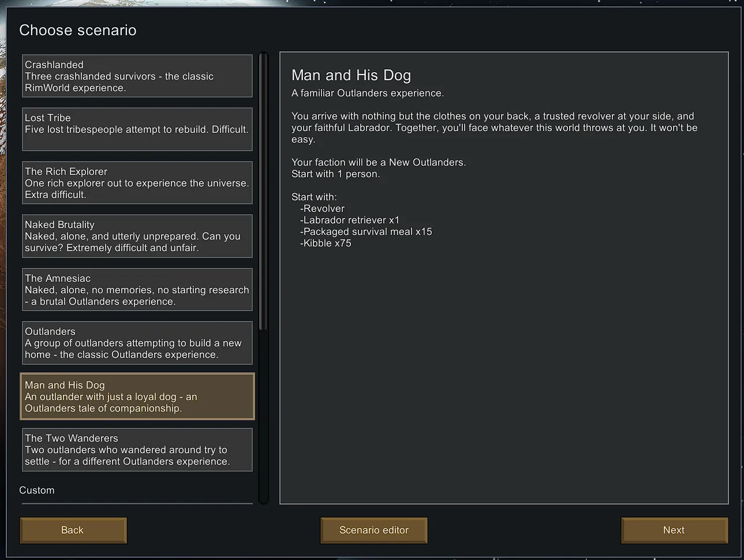744x560 pixels.
Task: Open the Scenario editor
Action: tap(373, 530)
